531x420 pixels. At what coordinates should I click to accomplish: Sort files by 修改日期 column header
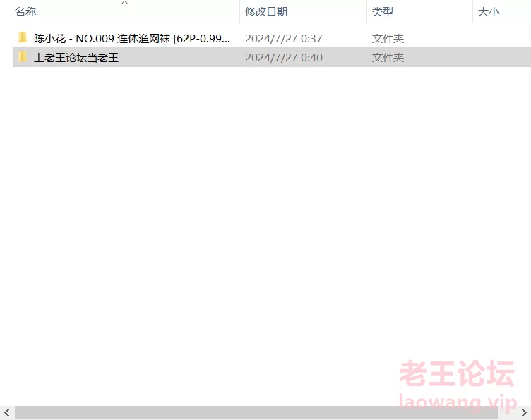click(266, 12)
